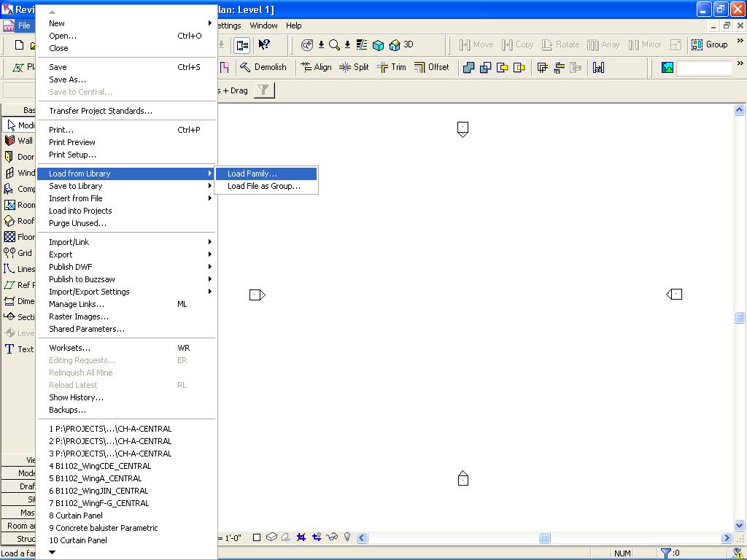The image size is (747, 560).
Task: Toggle the shadows icon in view bar
Action: point(285,537)
